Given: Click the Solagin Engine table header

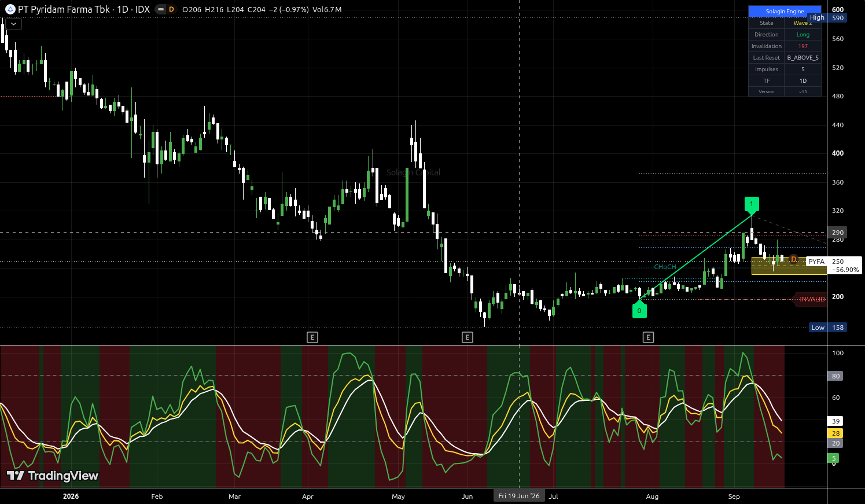Looking at the screenshot, I should click(785, 11).
